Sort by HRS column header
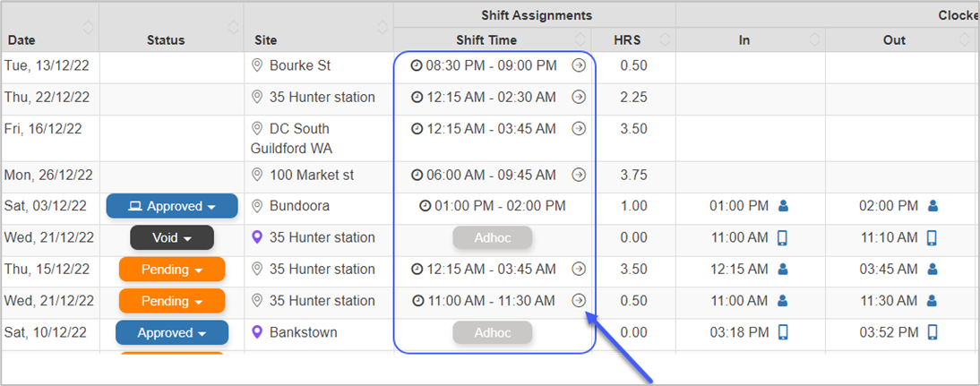Image resolution: width=980 pixels, height=386 pixels. pos(665,39)
